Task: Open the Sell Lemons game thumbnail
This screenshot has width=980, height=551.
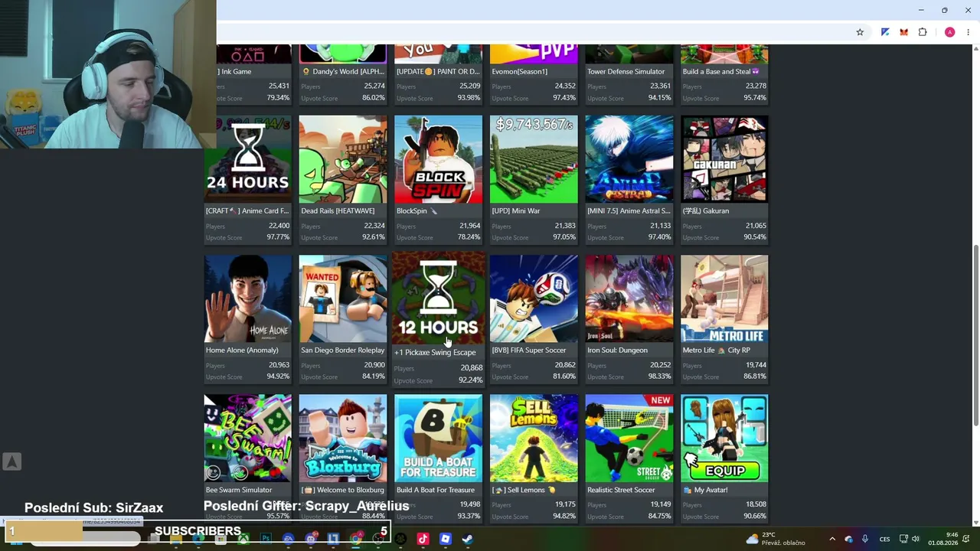Action: [x=534, y=439]
